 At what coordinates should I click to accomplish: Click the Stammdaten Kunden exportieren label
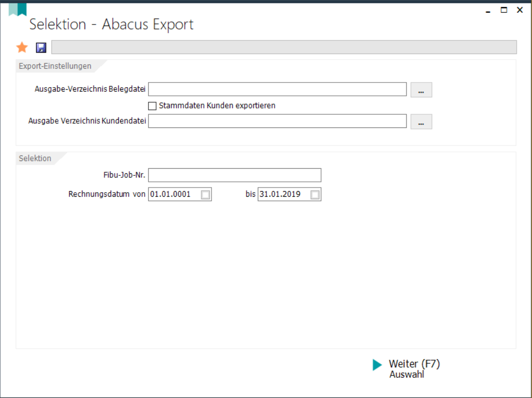tap(217, 105)
